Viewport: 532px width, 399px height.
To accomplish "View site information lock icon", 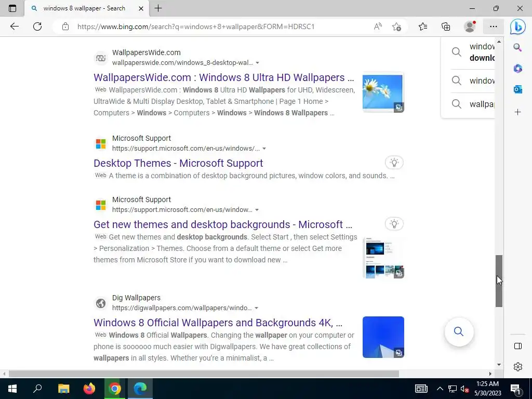I will pyautogui.click(x=65, y=26).
